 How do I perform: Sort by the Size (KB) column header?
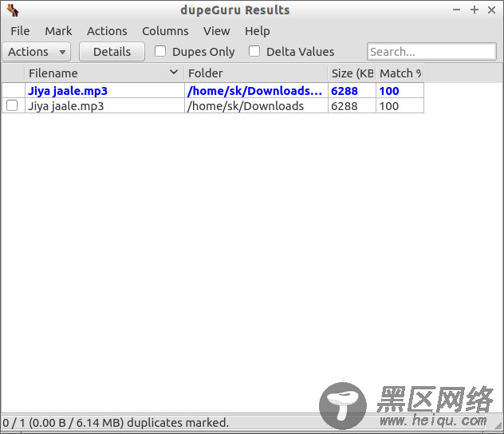coord(352,73)
